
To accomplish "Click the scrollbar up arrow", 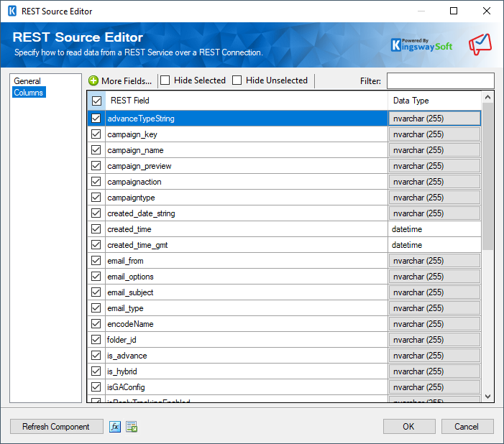I will click(487, 97).
